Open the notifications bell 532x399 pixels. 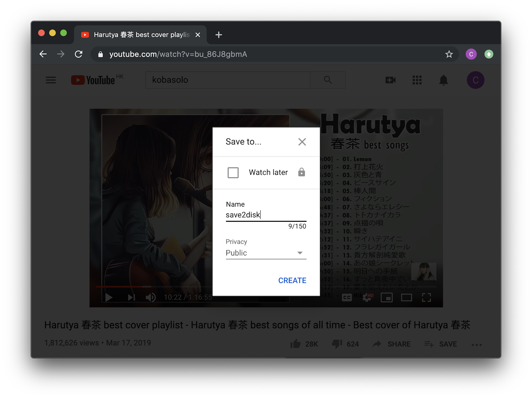tap(444, 80)
